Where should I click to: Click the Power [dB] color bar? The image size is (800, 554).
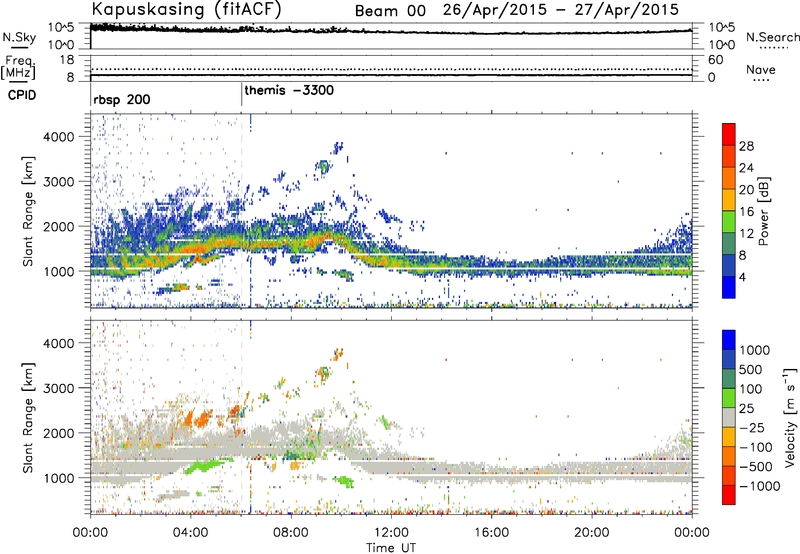pos(729,210)
